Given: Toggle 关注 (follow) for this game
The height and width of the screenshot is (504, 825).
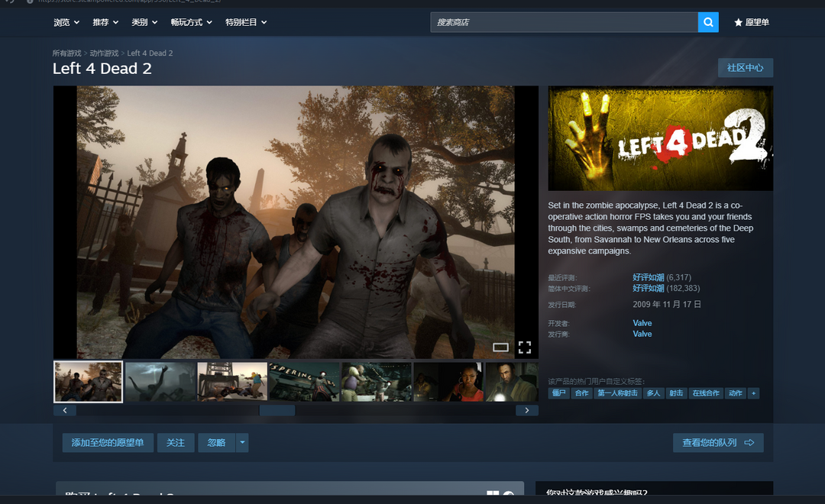Looking at the screenshot, I should tap(176, 443).
